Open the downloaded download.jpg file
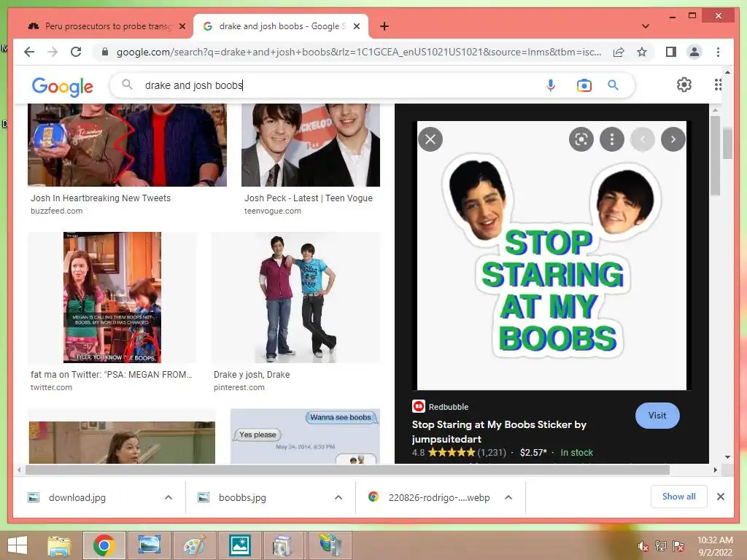747x560 pixels. click(77, 497)
